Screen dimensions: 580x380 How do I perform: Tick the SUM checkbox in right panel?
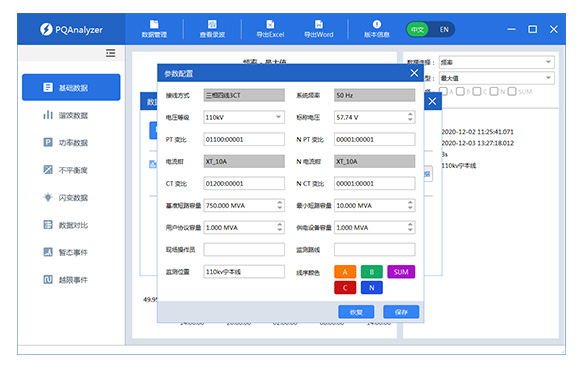pyautogui.click(x=512, y=91)
